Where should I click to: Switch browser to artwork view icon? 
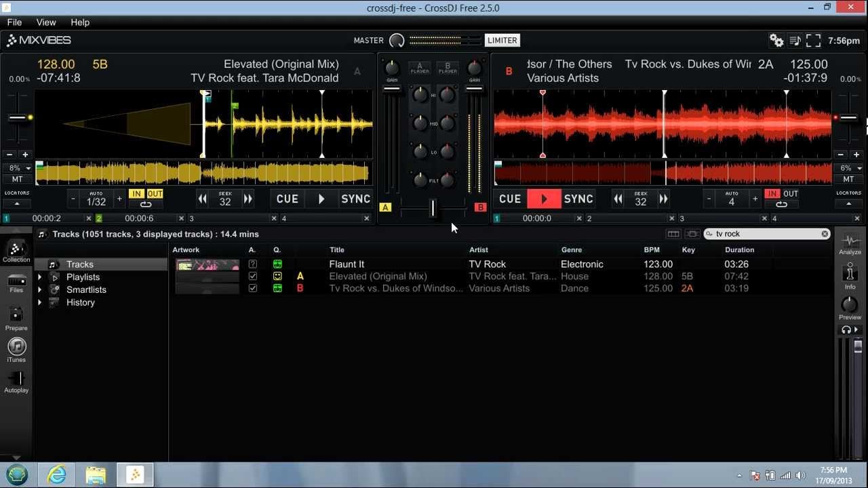point(692,234)
